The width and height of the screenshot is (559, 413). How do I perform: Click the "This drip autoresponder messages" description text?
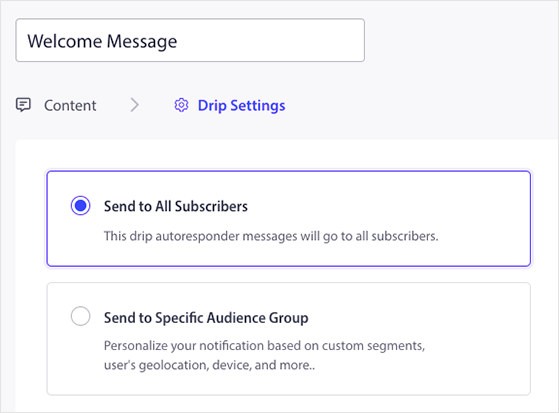271,236
